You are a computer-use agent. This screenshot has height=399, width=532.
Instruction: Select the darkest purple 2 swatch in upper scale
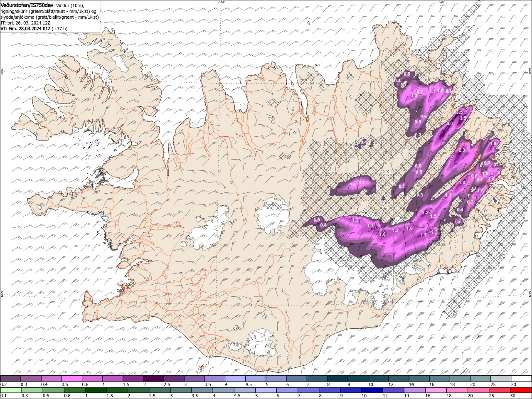(153, 378)
